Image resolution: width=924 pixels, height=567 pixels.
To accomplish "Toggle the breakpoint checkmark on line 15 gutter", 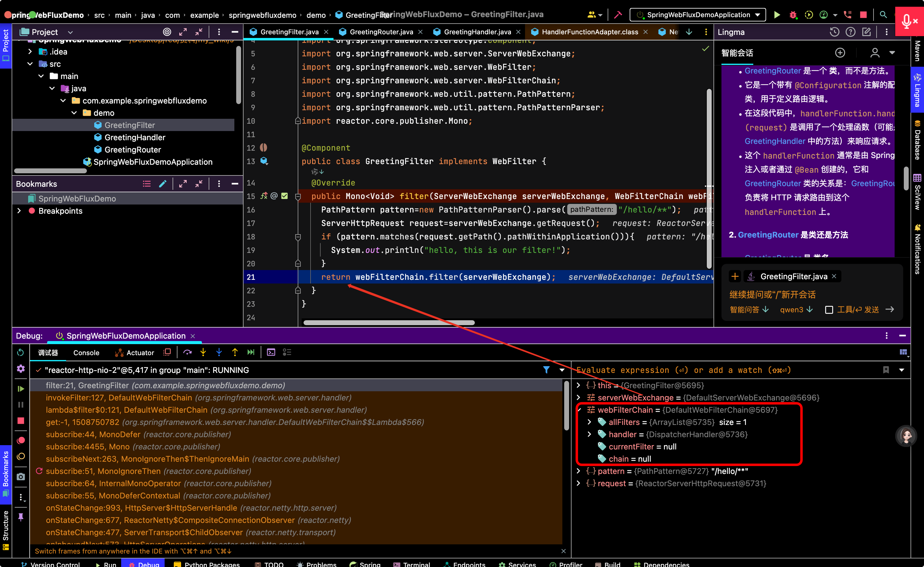I will tap(285, 196).
